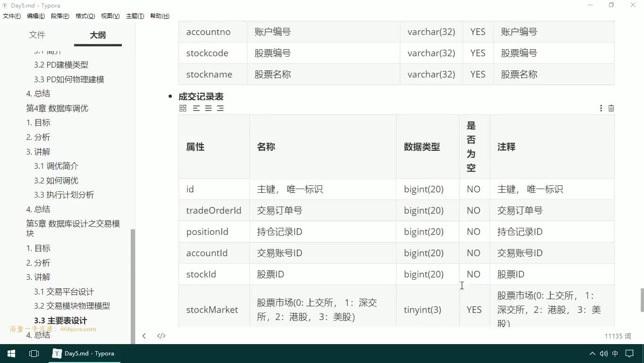Click bigint(20) in the stockId row
This screenshot has width=644, height=363.
(424, 274)
